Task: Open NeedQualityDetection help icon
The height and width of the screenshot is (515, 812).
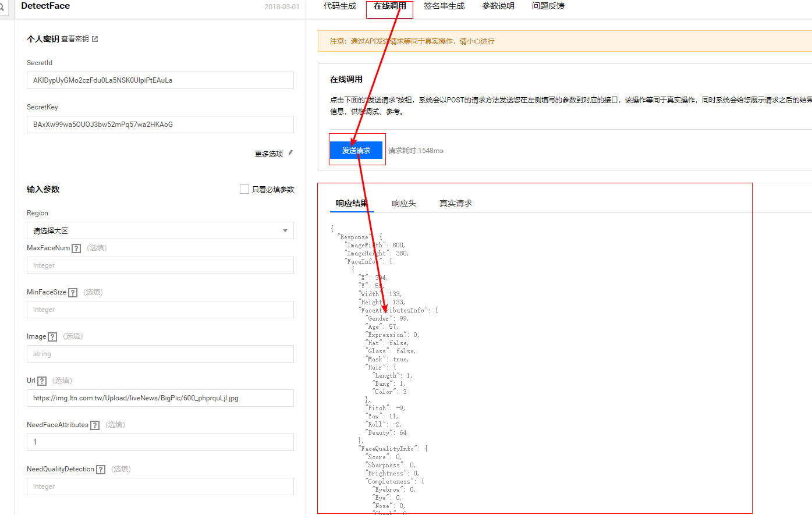Action: pyautogui.click(x=101, y=470)
